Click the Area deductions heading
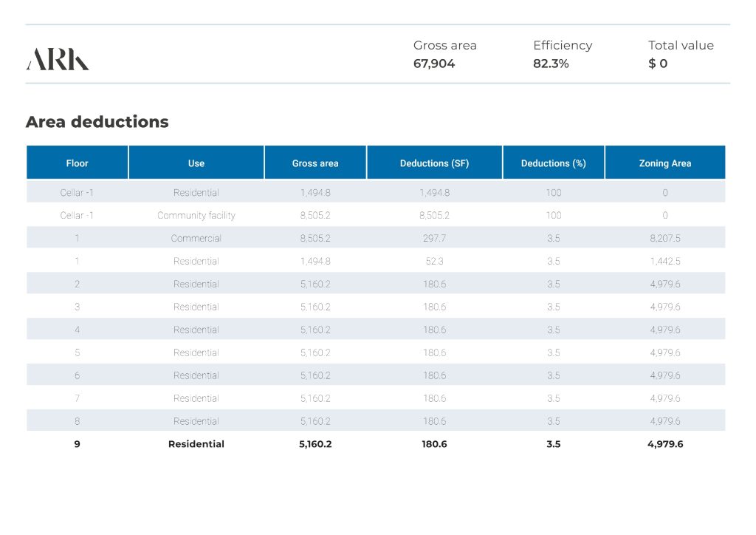This screenshot has height=535, width=756. 97,122
